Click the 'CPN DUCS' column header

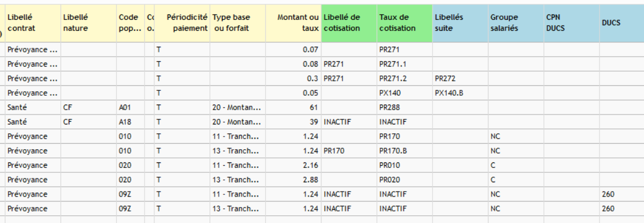[x=571, y=23]
